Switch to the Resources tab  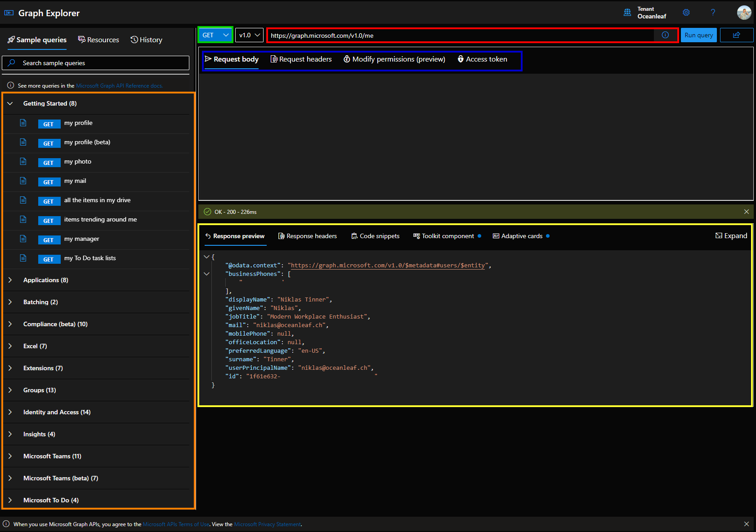coord(98,40)
